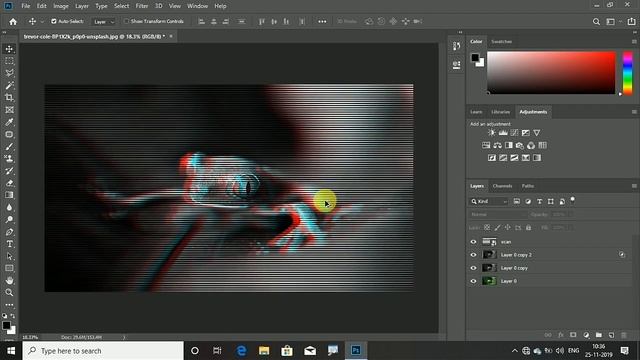Select the Blur tool
Screen dimensions: 640x360
pos(9,207)
